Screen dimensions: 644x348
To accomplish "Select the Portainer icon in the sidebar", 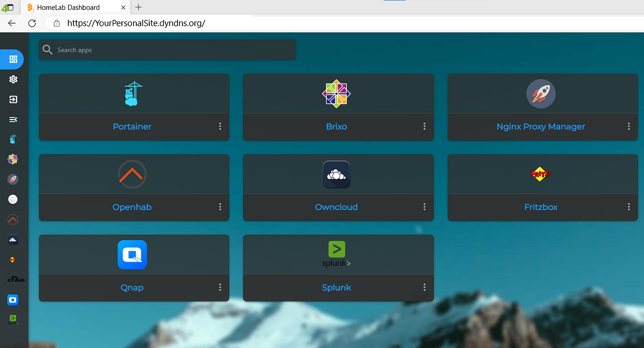I will 12,139.
